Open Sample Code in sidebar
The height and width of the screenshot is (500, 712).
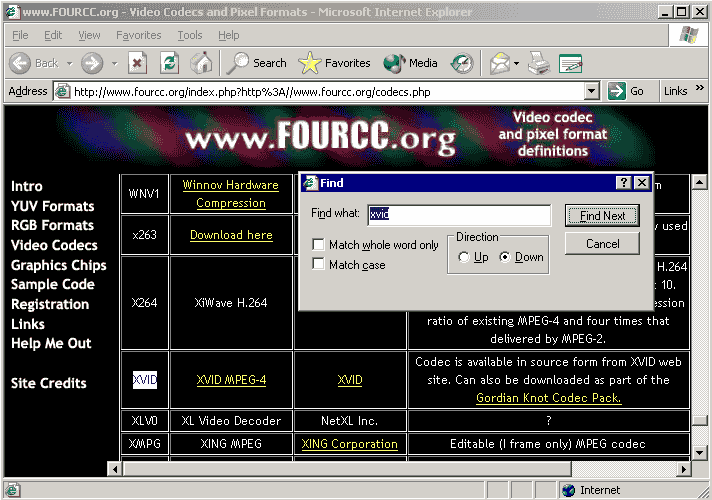tap(53, 284)
